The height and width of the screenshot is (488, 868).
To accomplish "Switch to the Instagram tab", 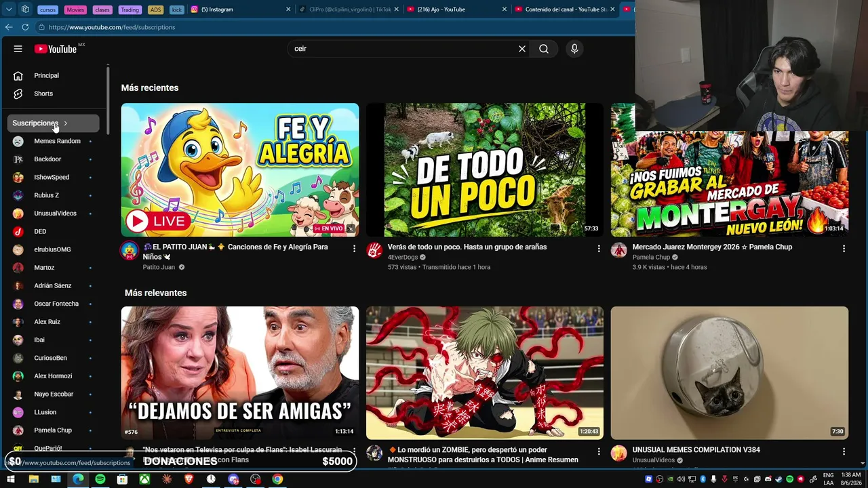I will 240,9.
